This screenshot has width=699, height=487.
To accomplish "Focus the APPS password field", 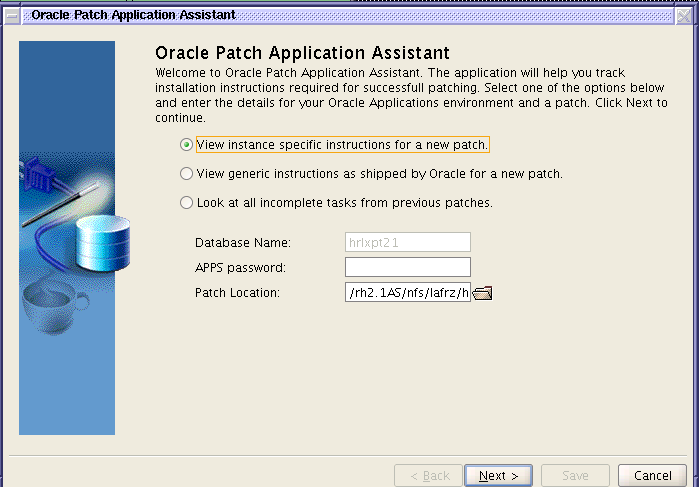I will (x=407, y=267).
